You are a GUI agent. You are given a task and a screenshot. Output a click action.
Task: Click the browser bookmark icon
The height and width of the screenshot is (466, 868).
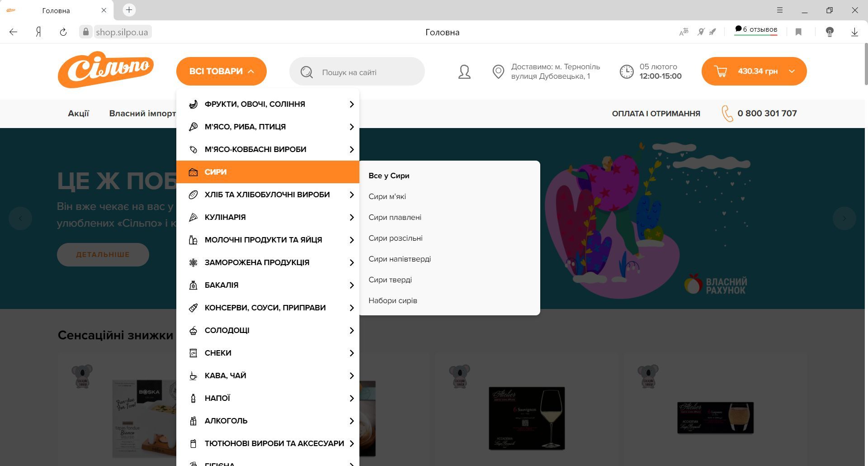coord(798,32)
